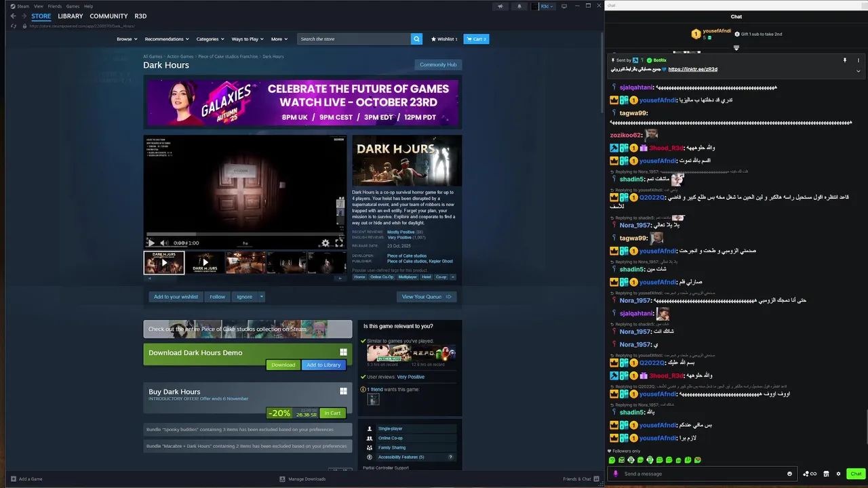Collapse the pinned chat message chevron
The height and width of the screenshot is (488, 868).
click(x=858, y=70)
